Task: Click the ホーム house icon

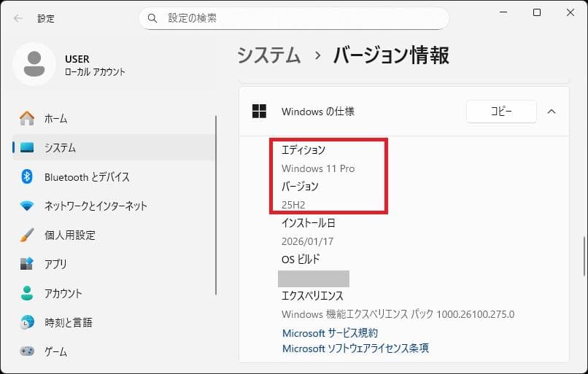Action: pos(26,118)
